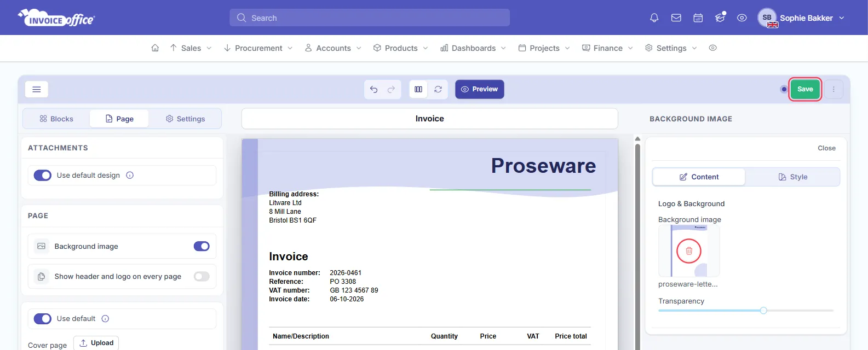This screenshot has height=350, width=868.
Task: Expand the Dashboards menu
Action: pos(473,48)
